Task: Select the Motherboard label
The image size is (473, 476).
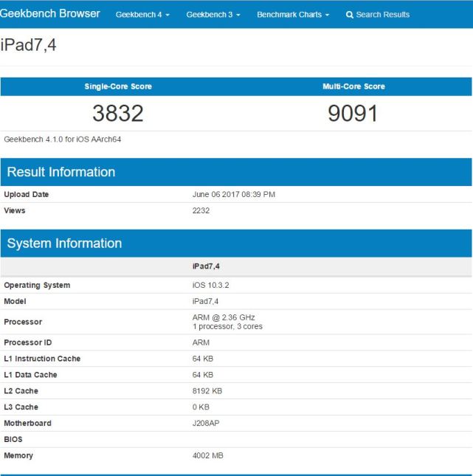Action: tap(27, 423)
